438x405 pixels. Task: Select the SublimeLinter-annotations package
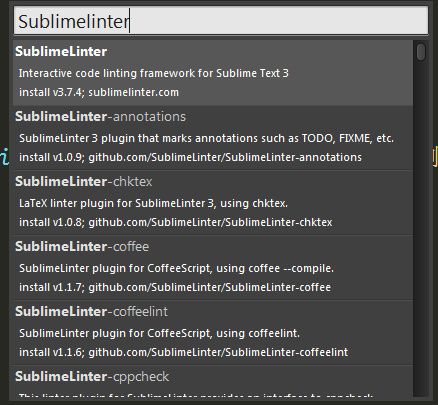pyautogui.click(x=213, y=138)
